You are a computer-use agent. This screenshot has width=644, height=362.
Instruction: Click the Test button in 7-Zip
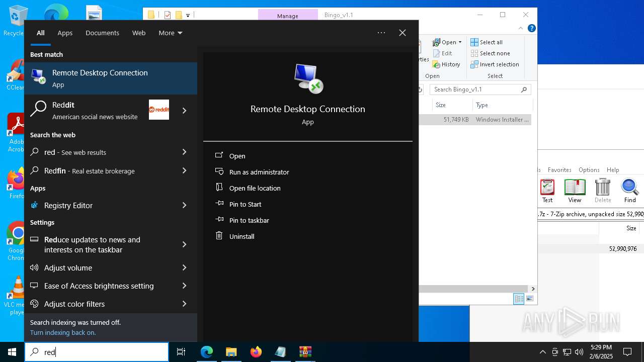(547, 191)
